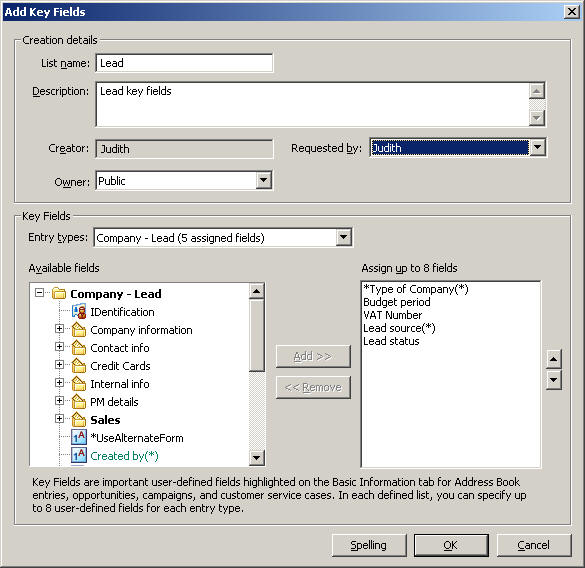
Task: Open the Requested by dropdown
Action: pos(537,147)
